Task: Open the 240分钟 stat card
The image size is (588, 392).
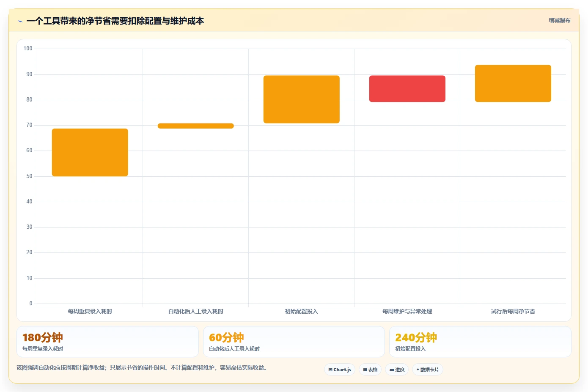Action: (480, 342)
